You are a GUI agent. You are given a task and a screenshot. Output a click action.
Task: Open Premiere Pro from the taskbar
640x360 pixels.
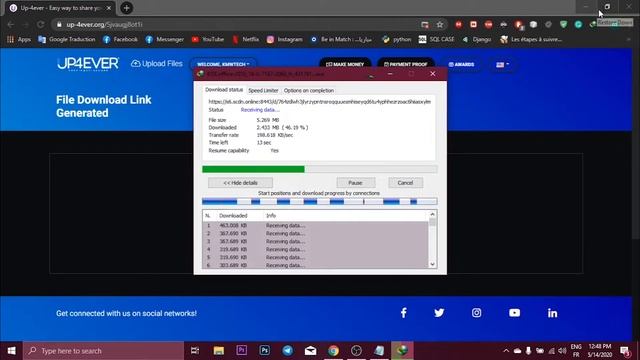click(242, 351)
